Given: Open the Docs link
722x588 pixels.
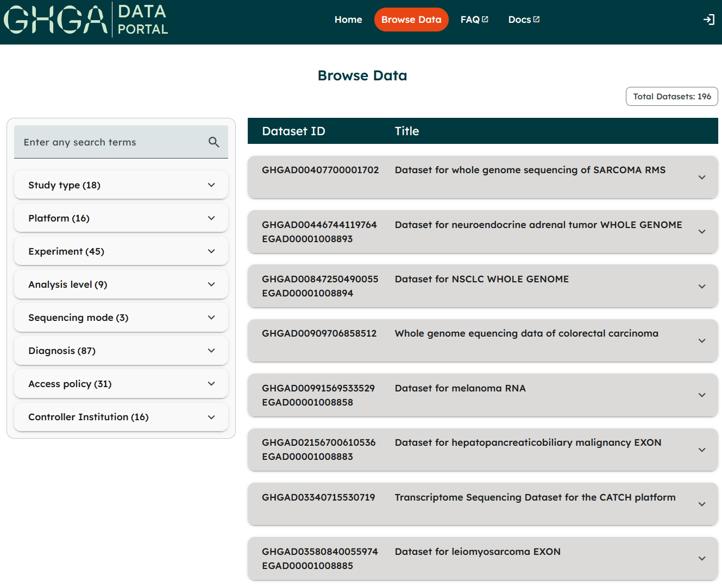Looking at the screenshot, I should (524, 20).
